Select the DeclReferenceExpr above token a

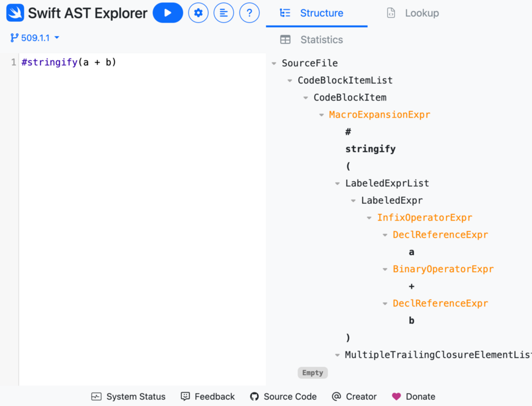441,235
